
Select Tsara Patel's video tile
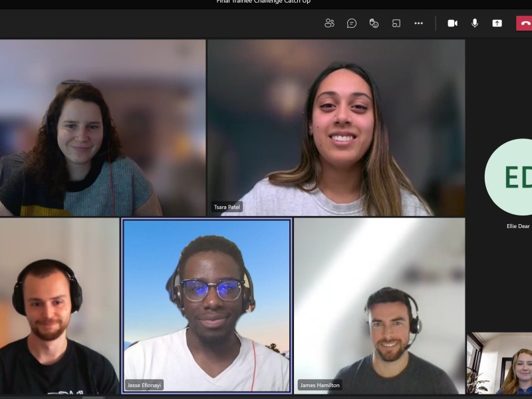click(336, 128)
